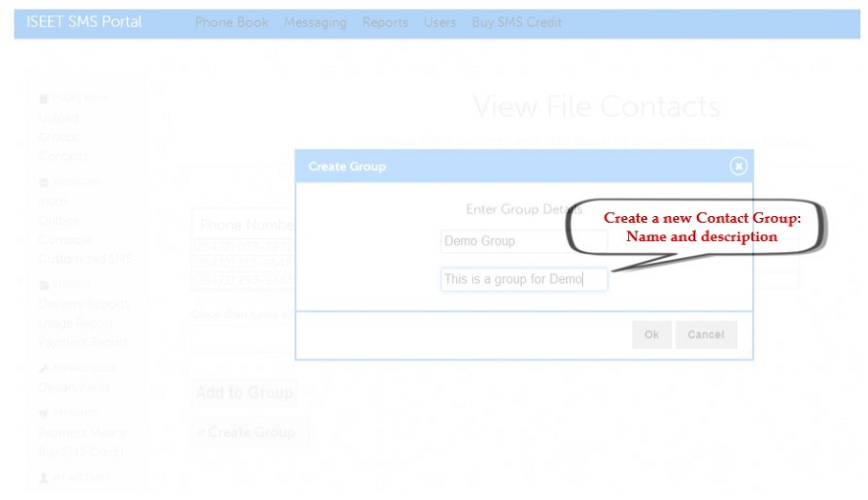Open Upload in the sidebar
Image resolution: width=868 pixels, height=500 pixels.
click(x=58, y=119)
